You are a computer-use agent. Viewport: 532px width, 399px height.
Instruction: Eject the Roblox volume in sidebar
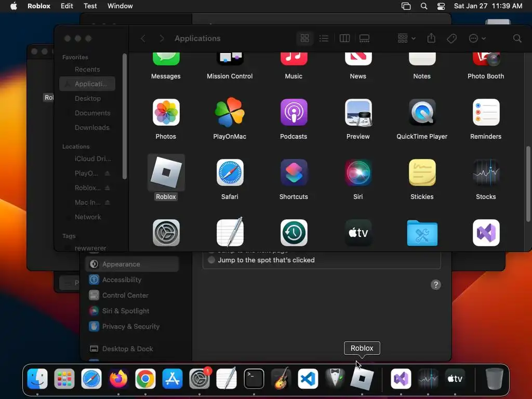click(x=107, y=188)
